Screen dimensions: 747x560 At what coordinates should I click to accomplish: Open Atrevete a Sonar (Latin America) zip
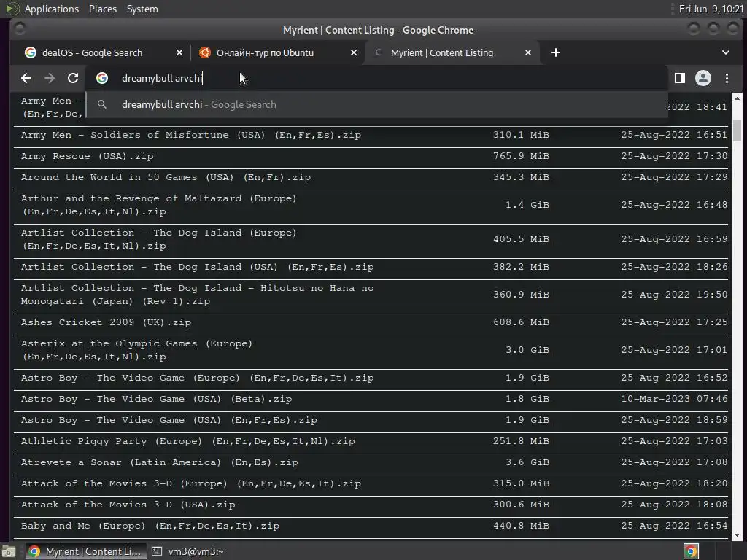pos(160,462)
